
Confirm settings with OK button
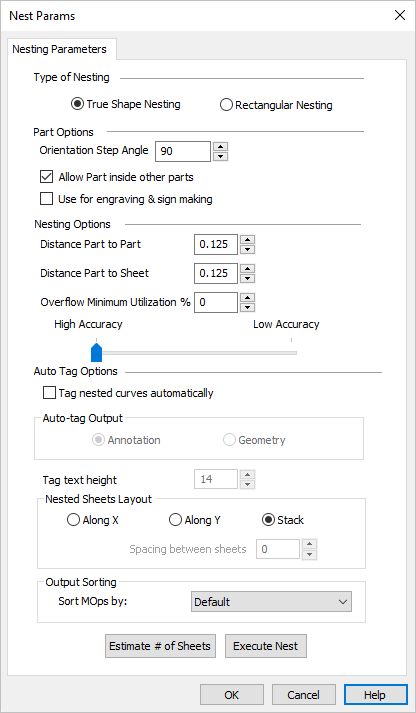[x=231, y=695]
